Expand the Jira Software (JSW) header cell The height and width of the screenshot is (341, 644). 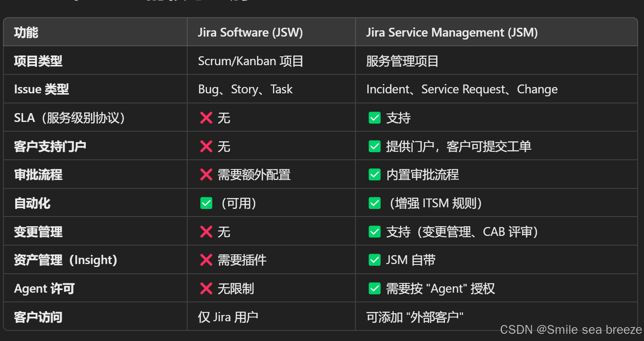[x=251, y=32]
